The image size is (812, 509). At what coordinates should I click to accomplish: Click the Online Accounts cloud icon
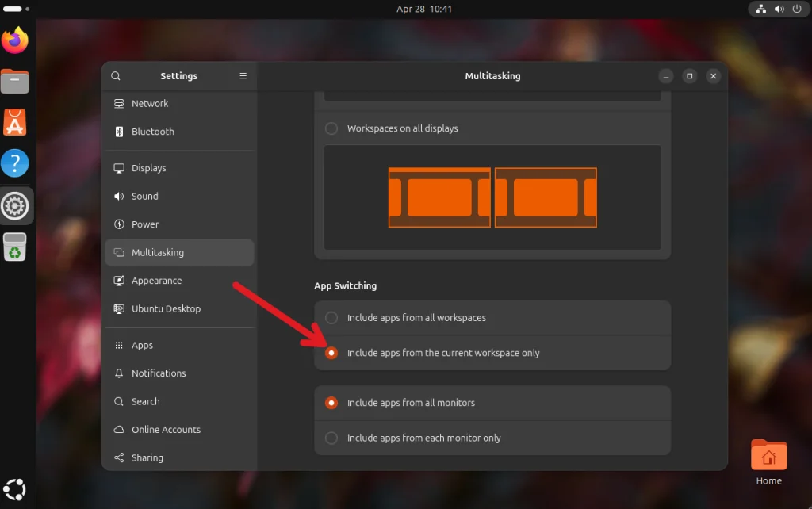point(119,429)
